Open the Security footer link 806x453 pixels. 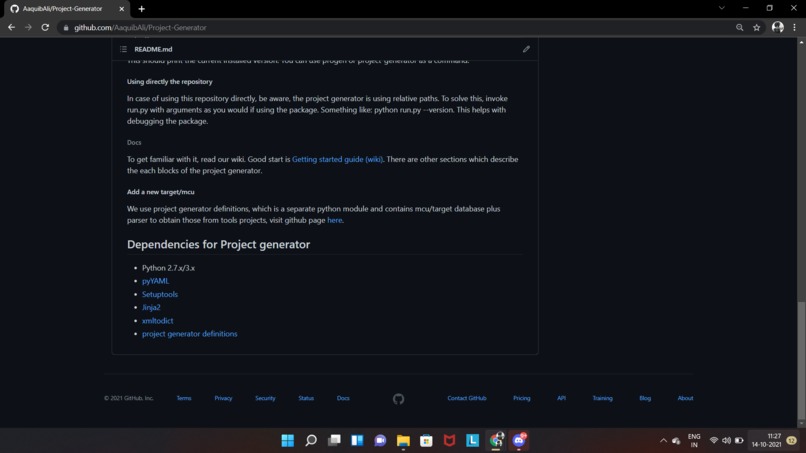(265, 398)
